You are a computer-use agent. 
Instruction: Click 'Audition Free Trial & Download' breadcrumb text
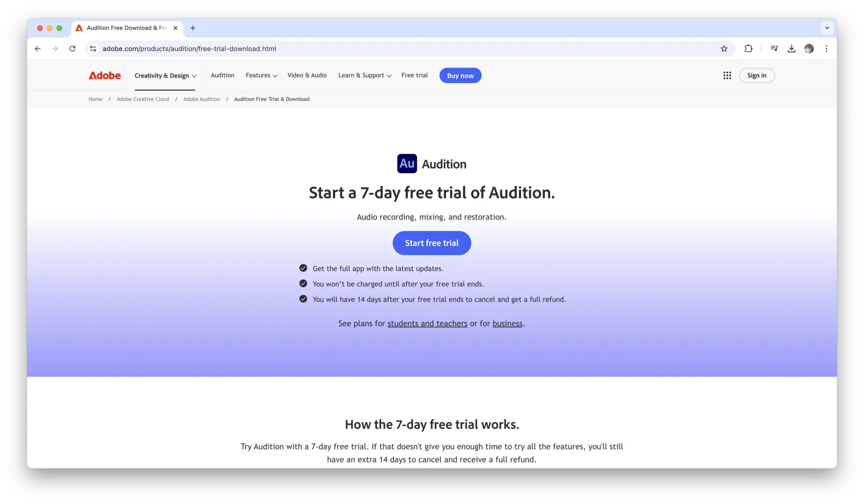(x=272, y=99)
